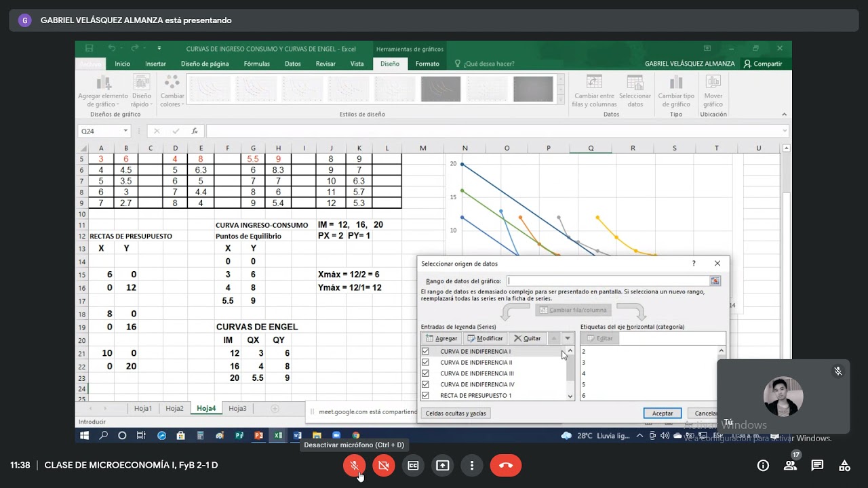
Task: Click the formula bar input
Action: (493, 131)
